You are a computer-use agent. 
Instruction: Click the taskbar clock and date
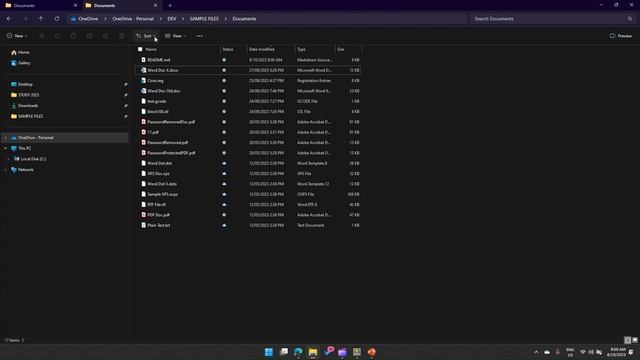(x=616, y=352)
